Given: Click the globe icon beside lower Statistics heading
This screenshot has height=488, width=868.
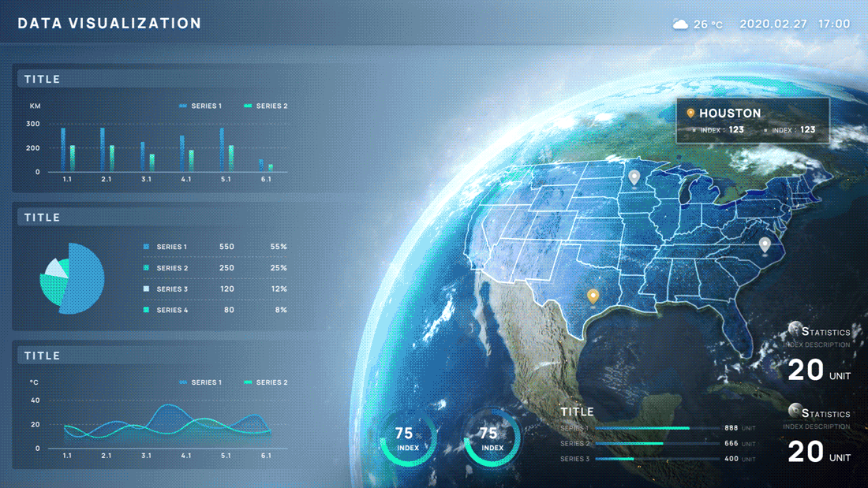Looking at the screenshot, I should coord(795,411).
